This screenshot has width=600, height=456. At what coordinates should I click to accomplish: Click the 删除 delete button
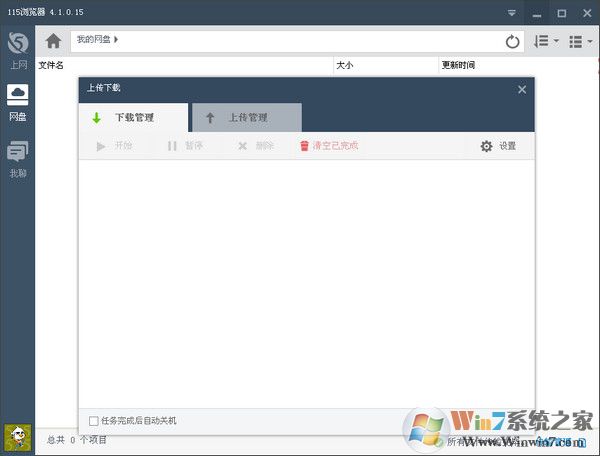coord(256,146)
